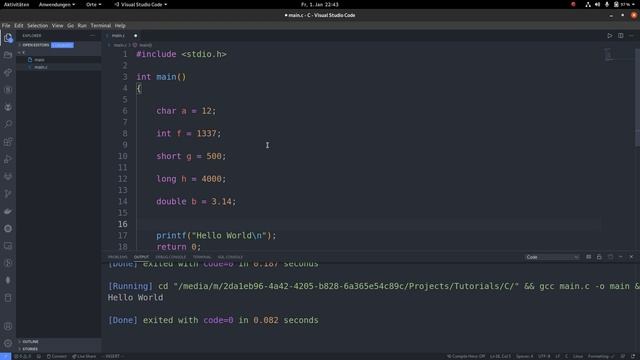The width and height of the screenshot is (640, 360).
Task: Click the date and time clock in top bar
Action: pyautogui.click(x=320, y=4)
